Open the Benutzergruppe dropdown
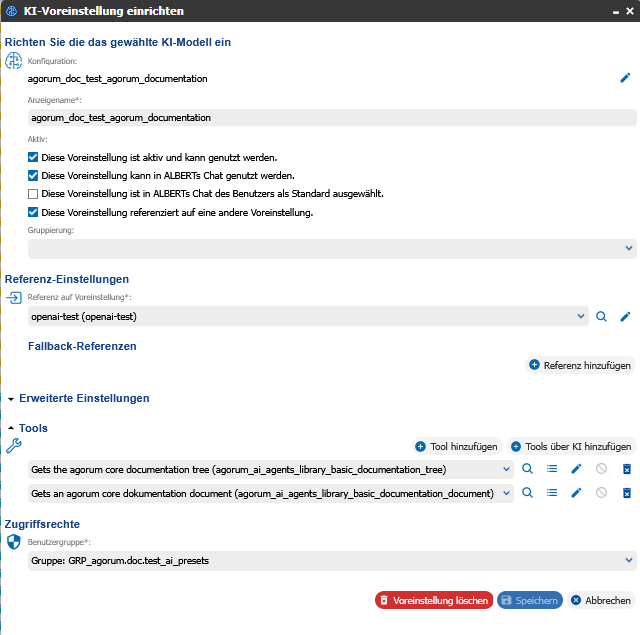640x635 pixels. 332,561
